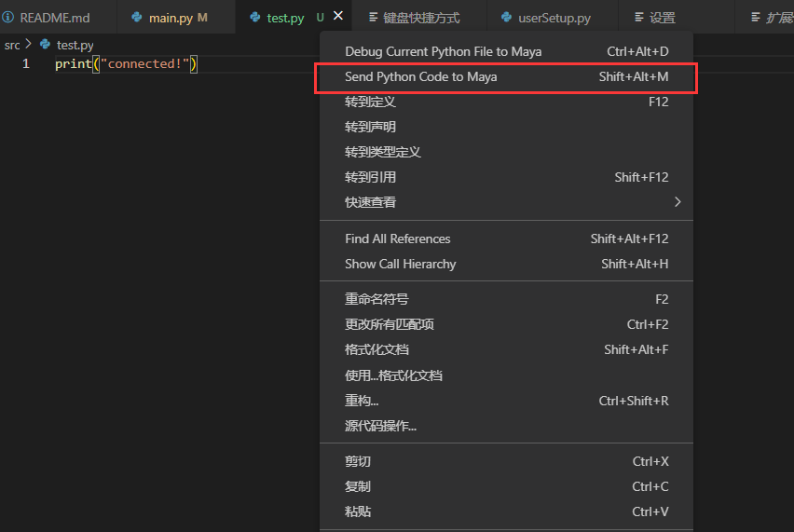Click the Python icon in breadcrumb test.py
Viewport: 794px width, 532px height.
tap(45, 45)
